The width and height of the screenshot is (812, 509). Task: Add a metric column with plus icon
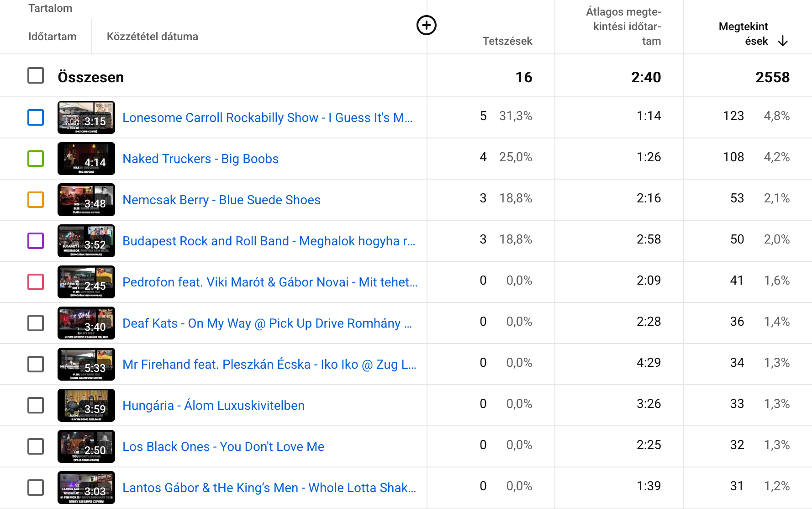pyautogui.click(x=427, y=25)
